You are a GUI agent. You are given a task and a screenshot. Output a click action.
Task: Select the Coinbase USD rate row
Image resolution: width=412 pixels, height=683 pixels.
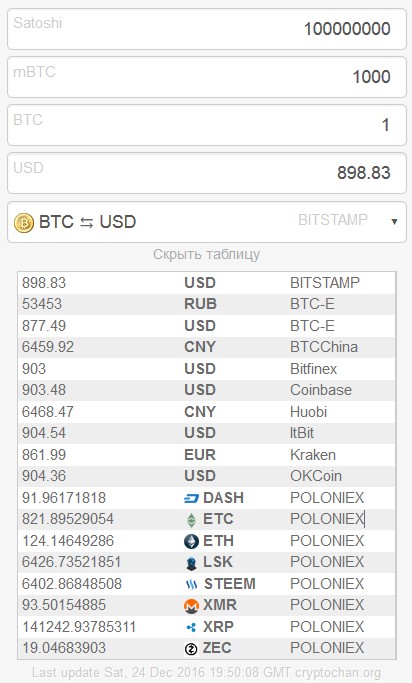[206, 390]
